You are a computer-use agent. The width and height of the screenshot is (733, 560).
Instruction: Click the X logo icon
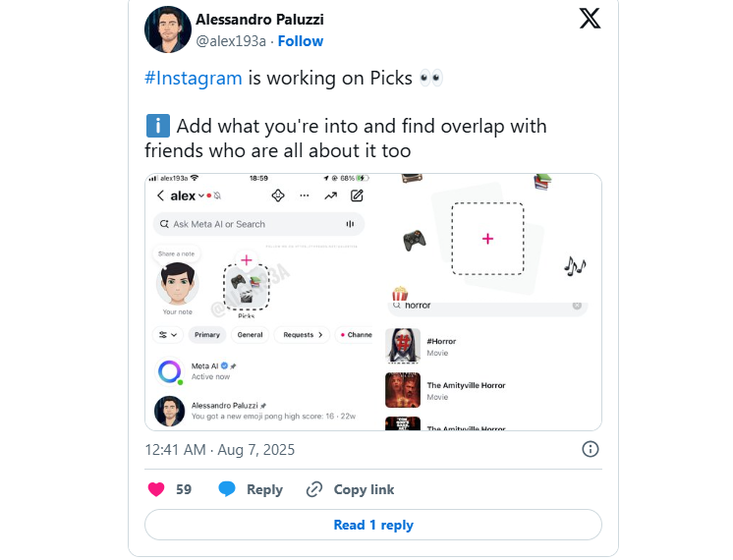(590, 19)
